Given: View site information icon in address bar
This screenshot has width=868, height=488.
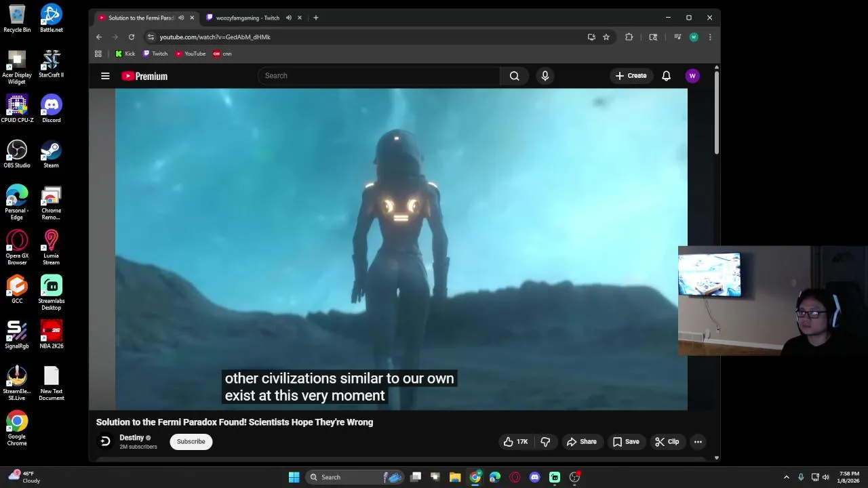Looking at the screenshot, I should tap(151, 37).
